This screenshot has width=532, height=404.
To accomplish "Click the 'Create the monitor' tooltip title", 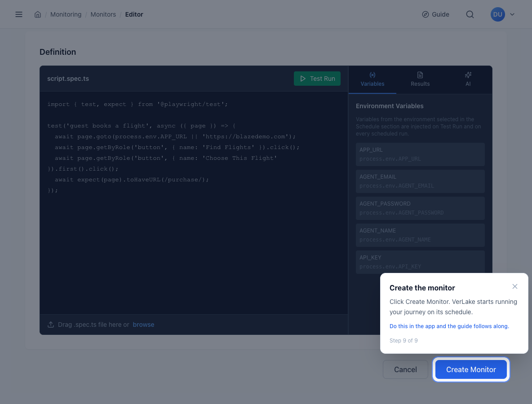I will [422, 288].
